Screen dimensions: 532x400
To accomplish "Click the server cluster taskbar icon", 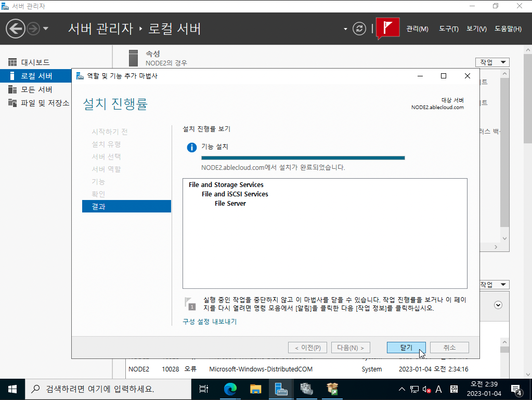I will click(307, 389).
